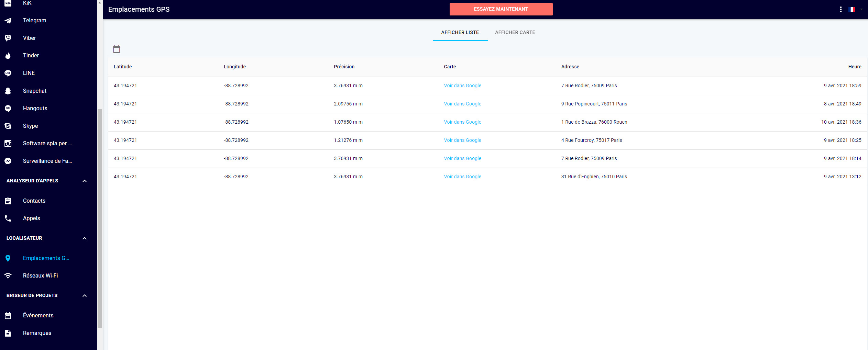868x350 pixels.
Task: Click the Snapchat ghost icon
Action: pyautogui.click(x=8, y=91)
